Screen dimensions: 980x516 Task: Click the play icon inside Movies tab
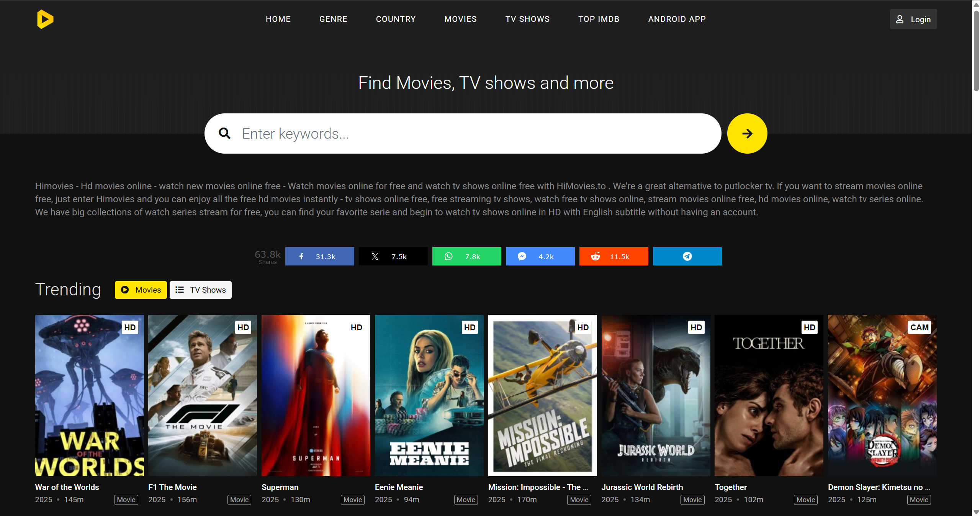pos(125,290)
